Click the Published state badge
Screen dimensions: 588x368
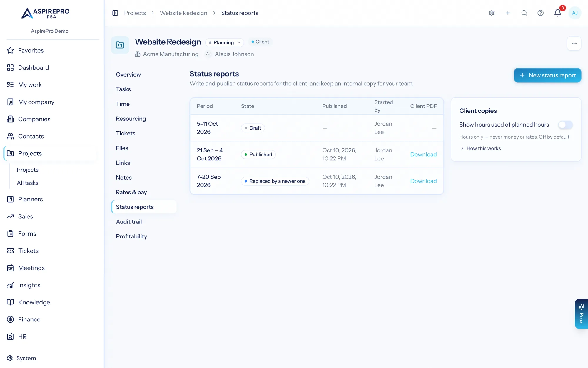258,155
